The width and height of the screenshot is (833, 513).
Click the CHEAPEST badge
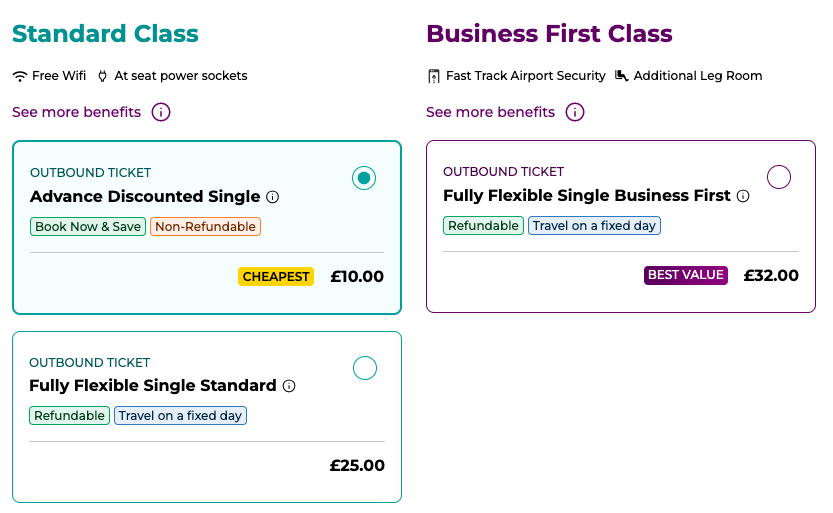point(276,277)
